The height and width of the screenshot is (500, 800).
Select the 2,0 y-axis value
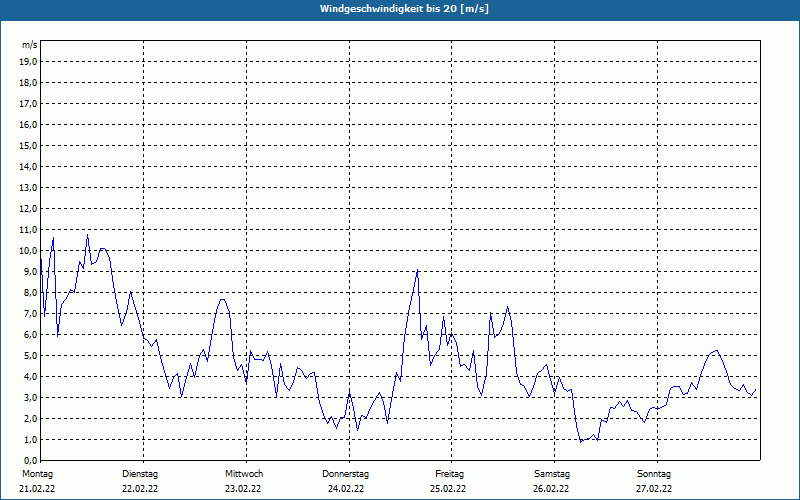coord(31,418)
